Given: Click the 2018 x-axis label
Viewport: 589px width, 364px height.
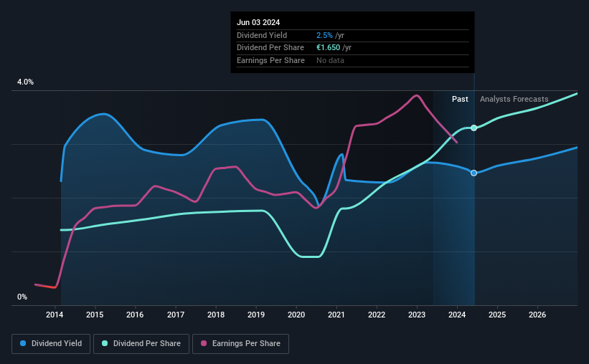Looking at the screenshot, I should point(216,315).
